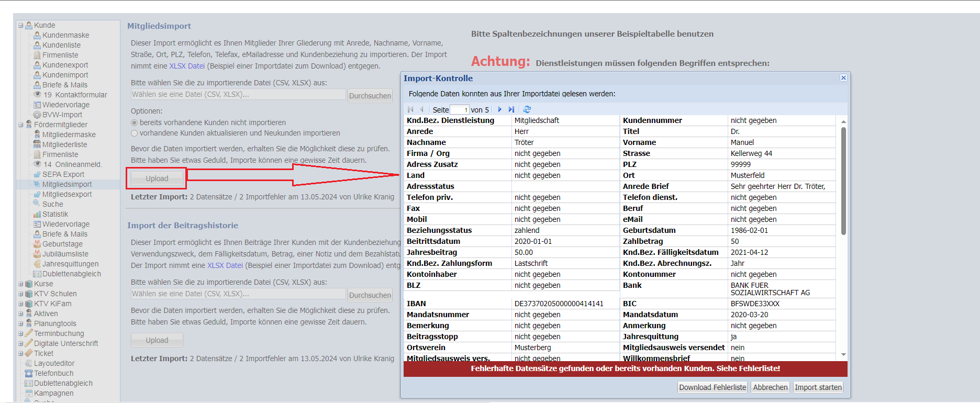The height and width of the screenshot is (403, 980).
Task: Refresh the import data grid
Action: pos(527,109)
